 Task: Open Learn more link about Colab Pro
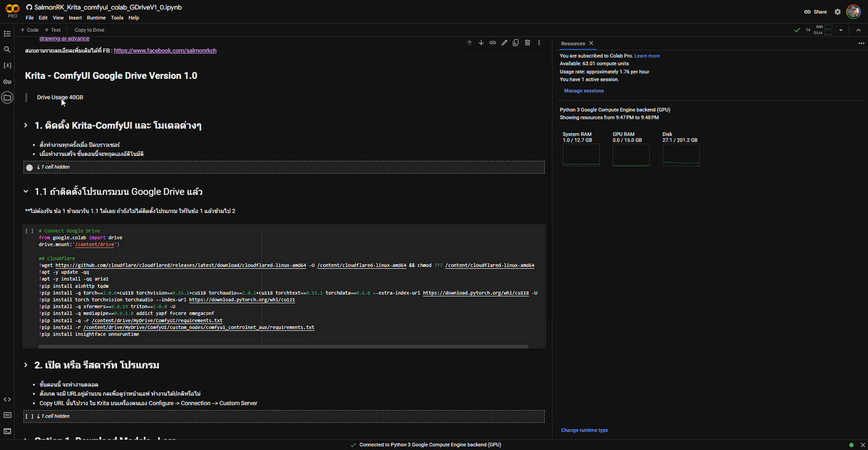(647, 56)
